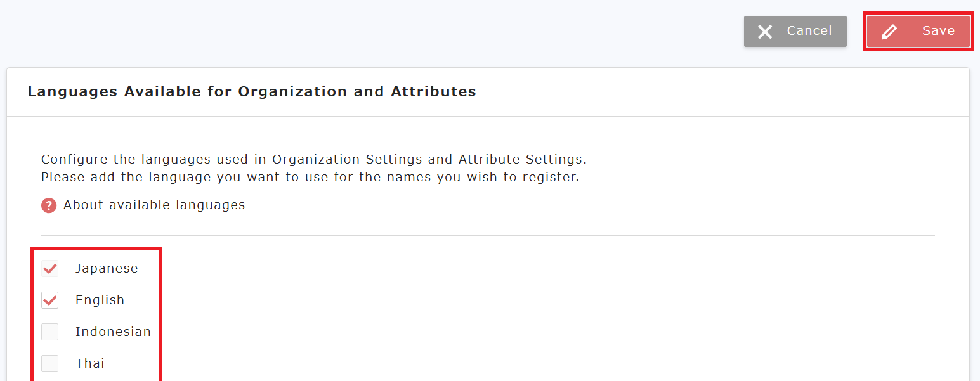Cancel editing the available languages settings
Viewport: 980px width, 381px height.
click(795, 30)
